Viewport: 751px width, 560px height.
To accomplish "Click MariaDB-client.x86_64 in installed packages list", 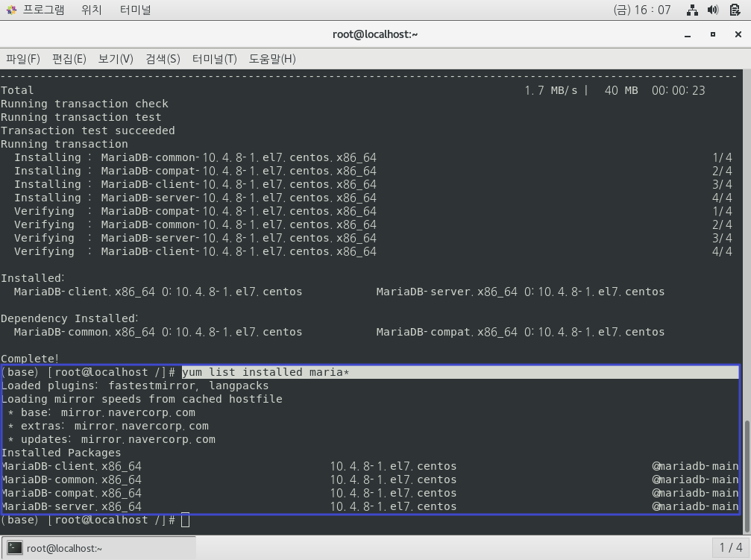I will [x=72, y=466].
